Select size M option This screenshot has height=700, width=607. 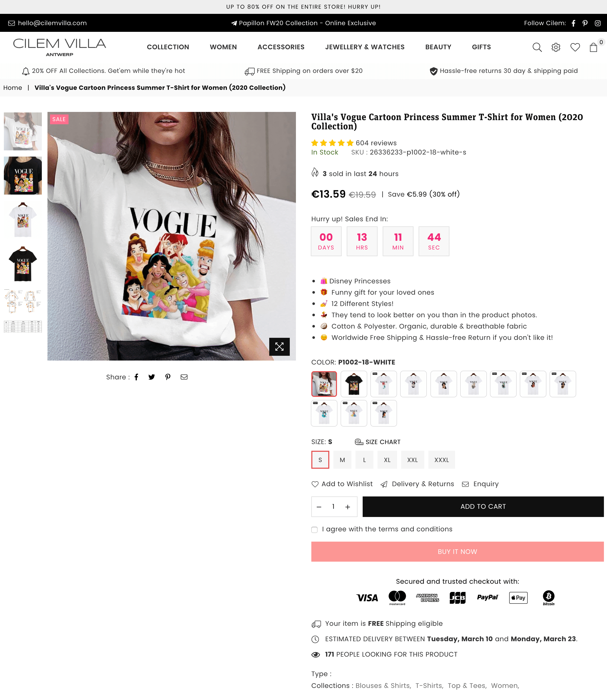pos(342,460)
